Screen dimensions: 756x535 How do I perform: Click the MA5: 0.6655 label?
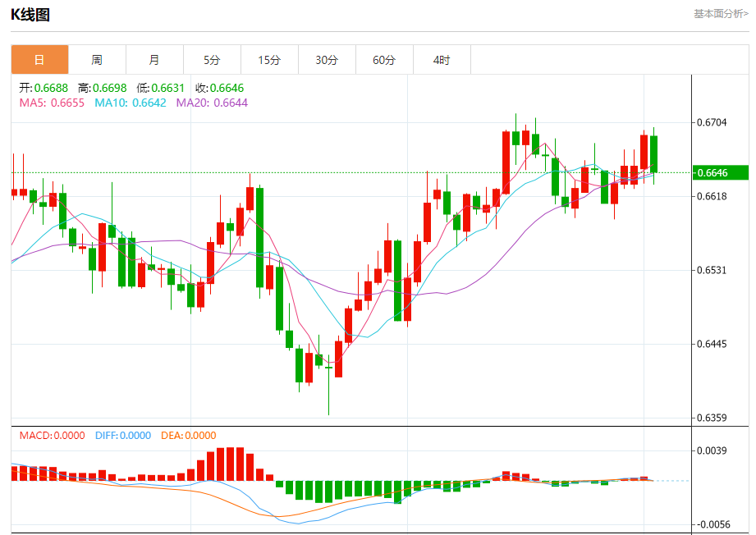(52, 103)
